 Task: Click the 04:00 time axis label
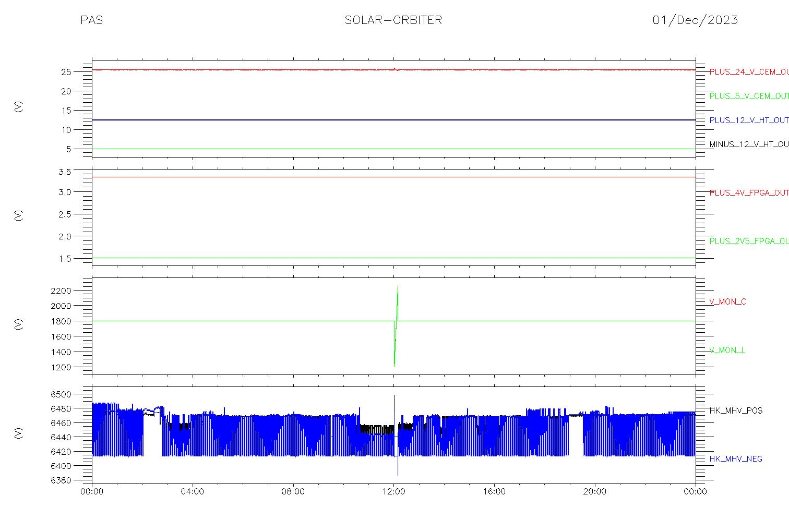pyautogui.click(x=193, y=492)
